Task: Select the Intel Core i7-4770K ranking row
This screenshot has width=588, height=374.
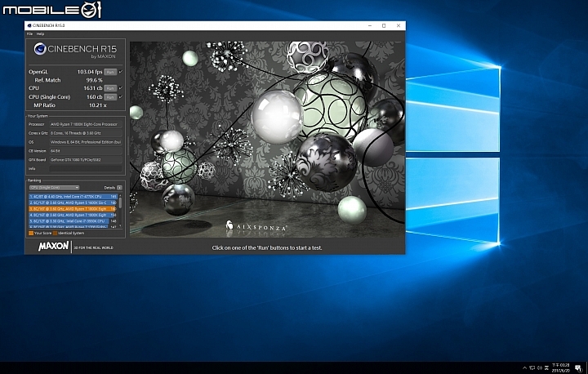Action: point(73,196)
